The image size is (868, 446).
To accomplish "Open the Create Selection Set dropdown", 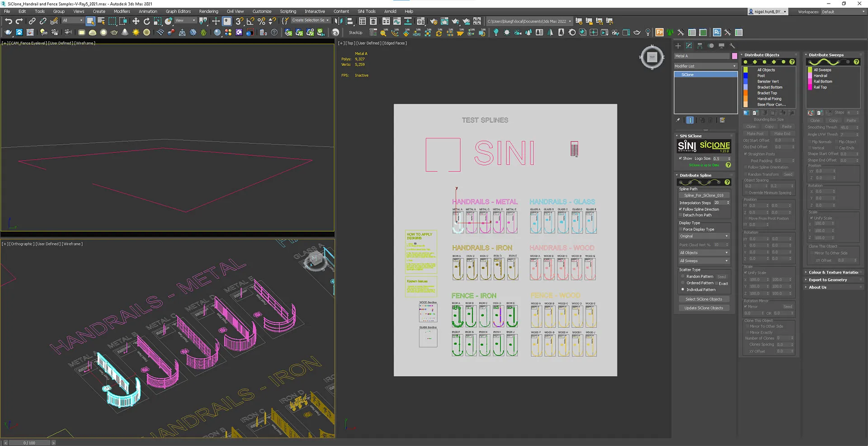I will click(311, 20).
